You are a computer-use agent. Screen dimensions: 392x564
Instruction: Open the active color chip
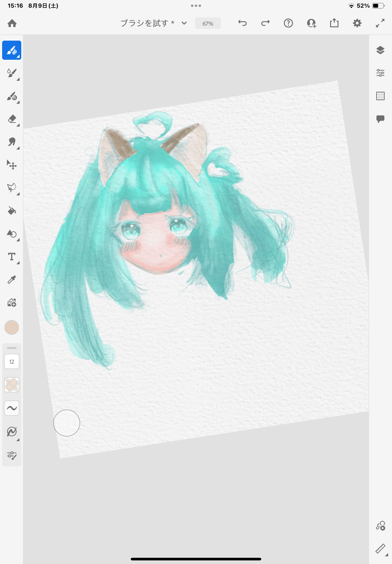click(x=12, y=327)
